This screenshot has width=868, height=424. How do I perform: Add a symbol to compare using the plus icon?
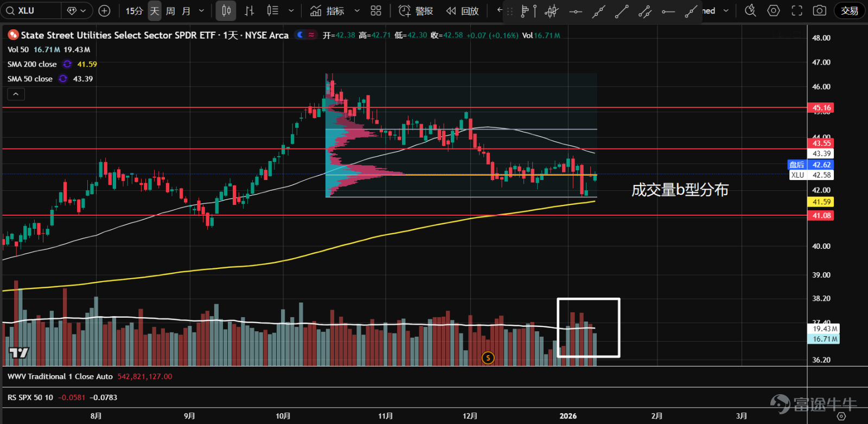click(105, 11)
